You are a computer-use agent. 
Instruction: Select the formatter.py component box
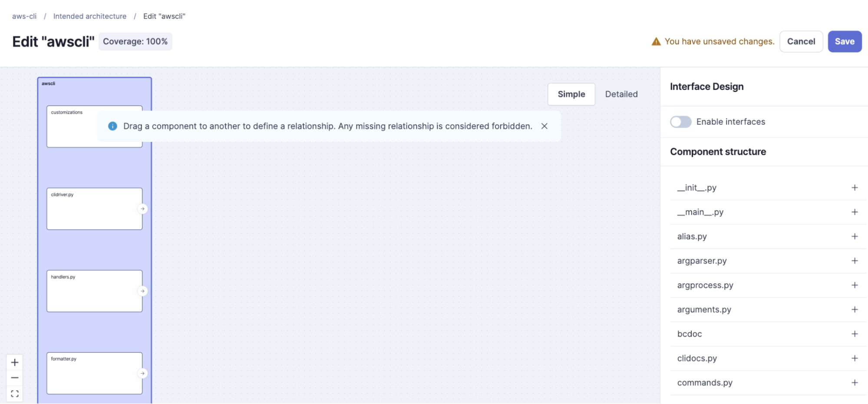[x=95, y=373]
